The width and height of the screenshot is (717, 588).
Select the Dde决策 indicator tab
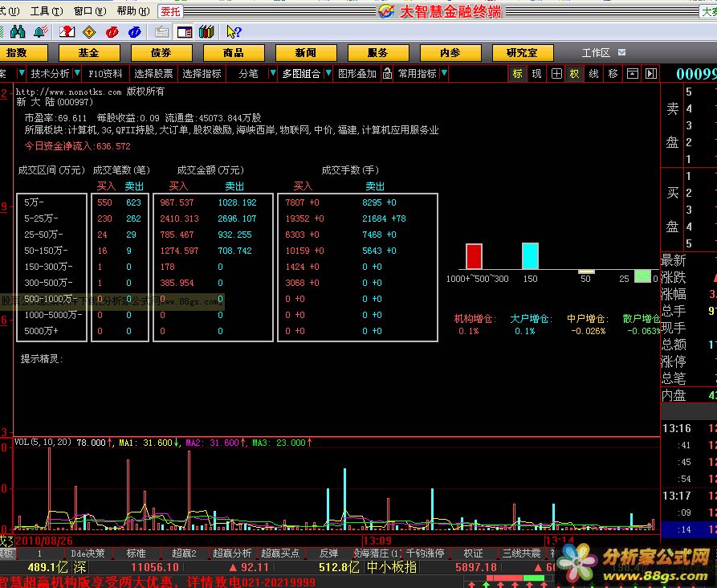point(88,553)
